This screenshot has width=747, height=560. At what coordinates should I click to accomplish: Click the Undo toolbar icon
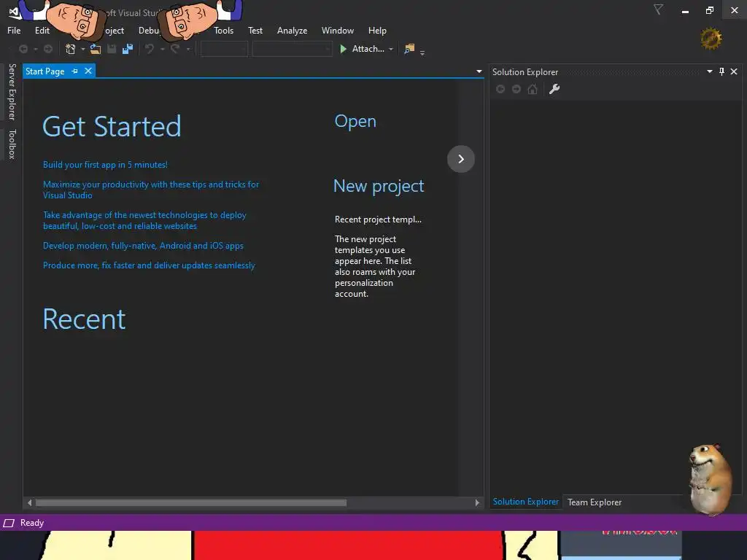150,49
